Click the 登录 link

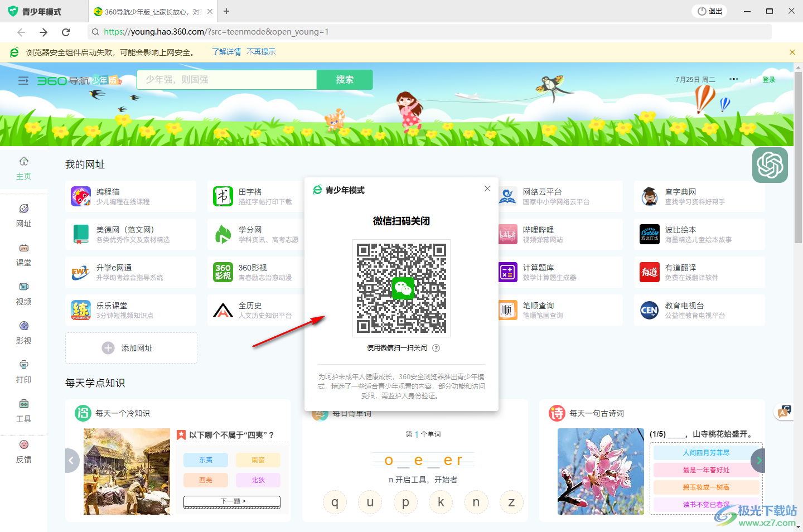(769, 80)
